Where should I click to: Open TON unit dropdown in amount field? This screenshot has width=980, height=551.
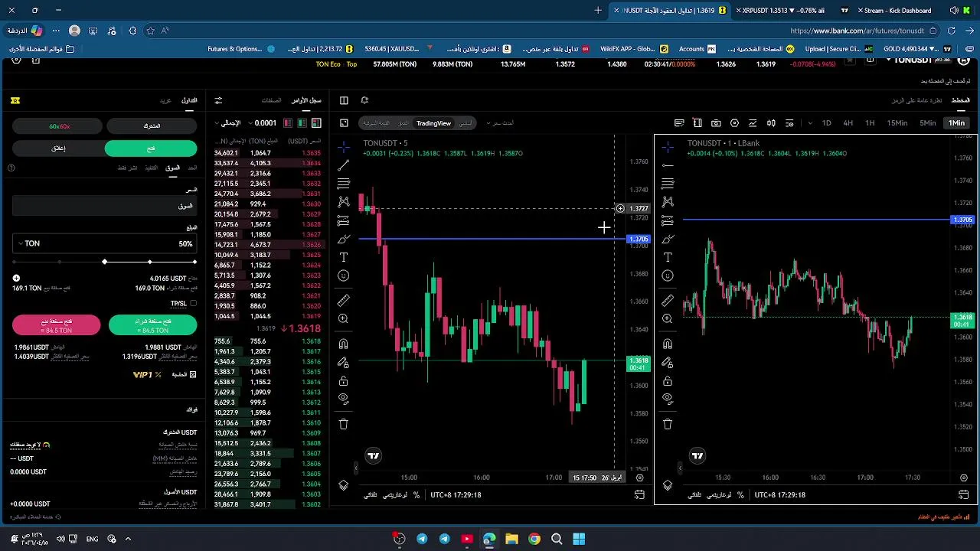28,243
